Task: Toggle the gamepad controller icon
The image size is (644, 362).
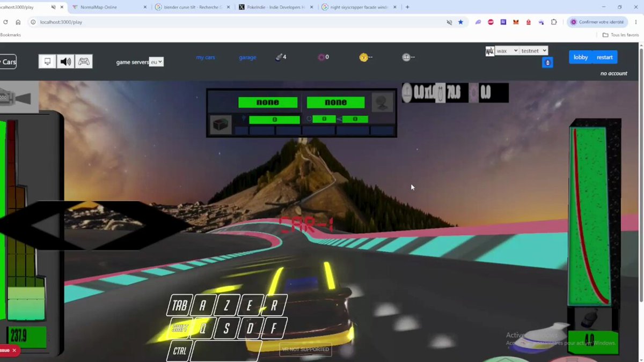Action: pos(84,62)
